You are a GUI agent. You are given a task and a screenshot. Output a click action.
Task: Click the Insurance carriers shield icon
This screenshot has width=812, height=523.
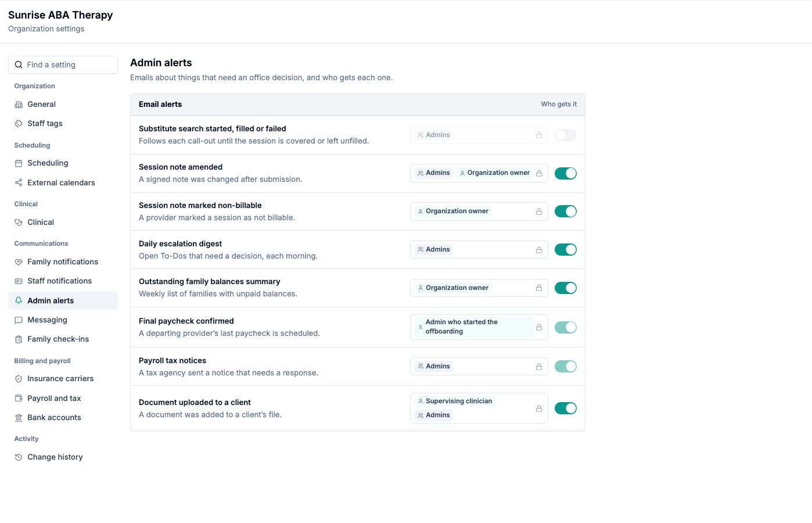point(19,379)
